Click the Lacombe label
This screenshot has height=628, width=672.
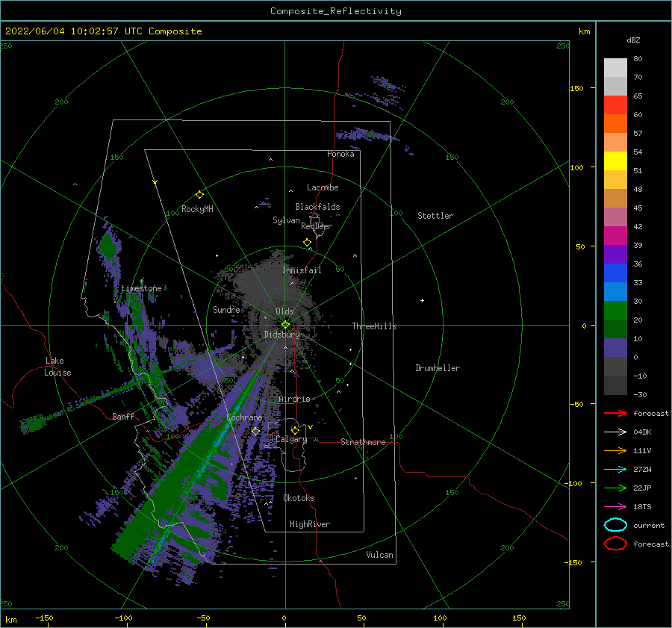click(323, 187)
